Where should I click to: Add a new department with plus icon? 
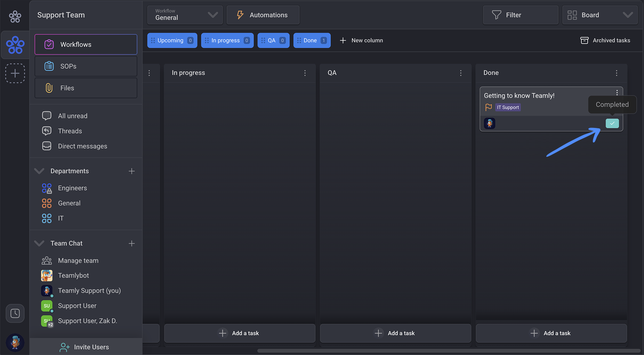pos(132,171)
